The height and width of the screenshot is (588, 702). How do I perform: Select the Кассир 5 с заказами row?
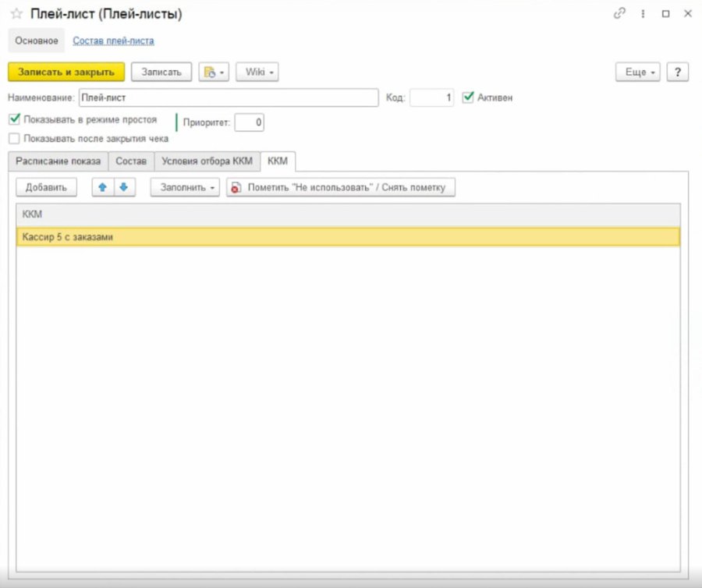coord(349,237)
